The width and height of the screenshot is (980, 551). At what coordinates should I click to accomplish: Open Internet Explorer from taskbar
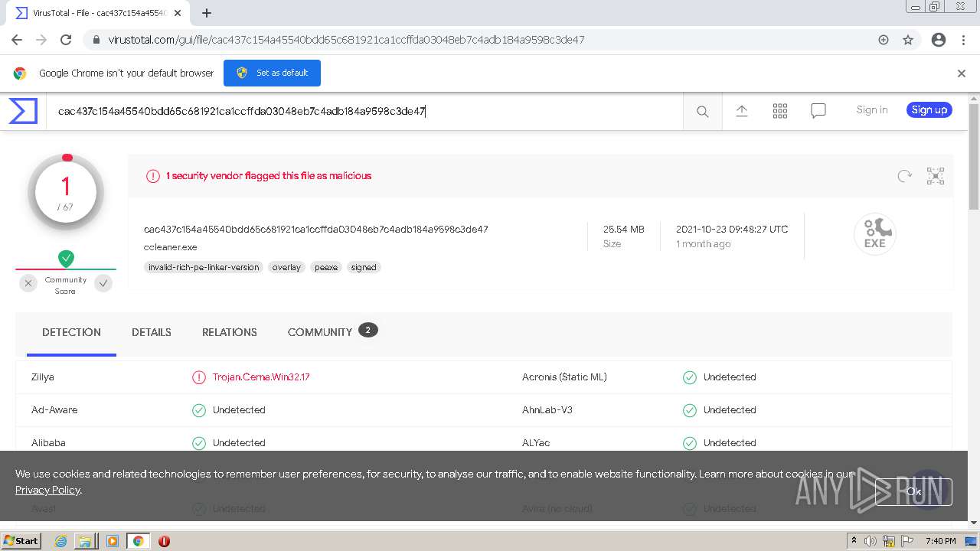(x=60, y=541)
